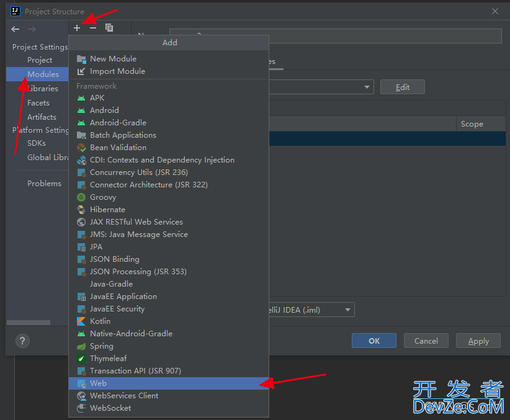This screenshot has width=510, height=420.
Task: Select the WebSocket framework entry
Action: click(169, 408)
